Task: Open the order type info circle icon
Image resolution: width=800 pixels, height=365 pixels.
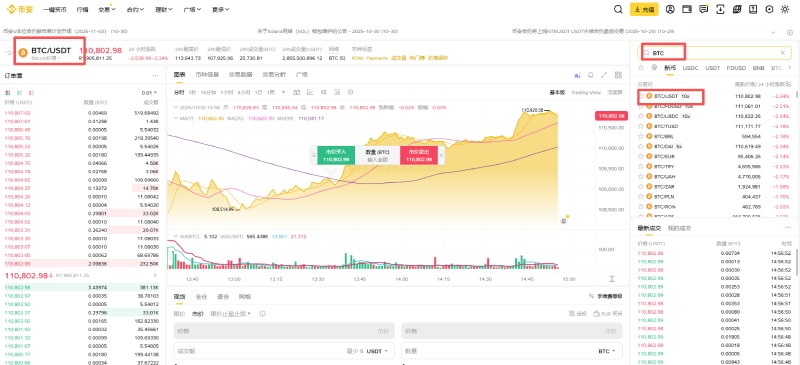Action: click(x=263, y=313)
